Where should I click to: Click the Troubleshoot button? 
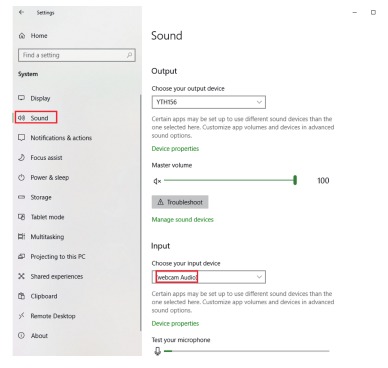180,202
